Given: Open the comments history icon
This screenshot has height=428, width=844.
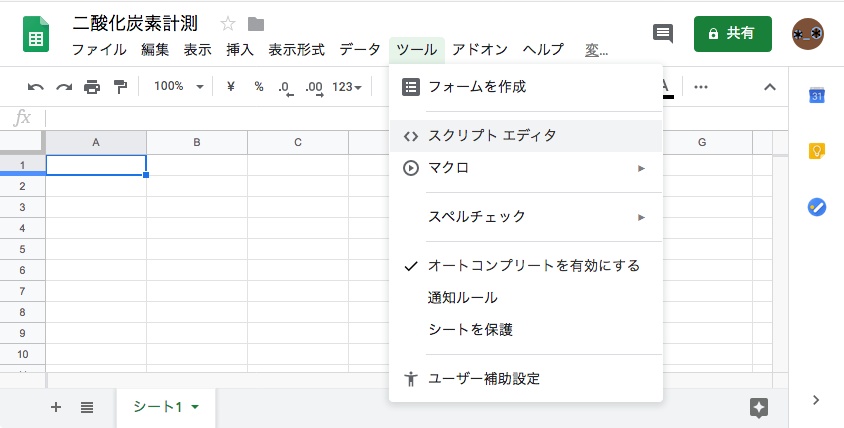Looking at the screenshot, I should [x=662, y=33].
